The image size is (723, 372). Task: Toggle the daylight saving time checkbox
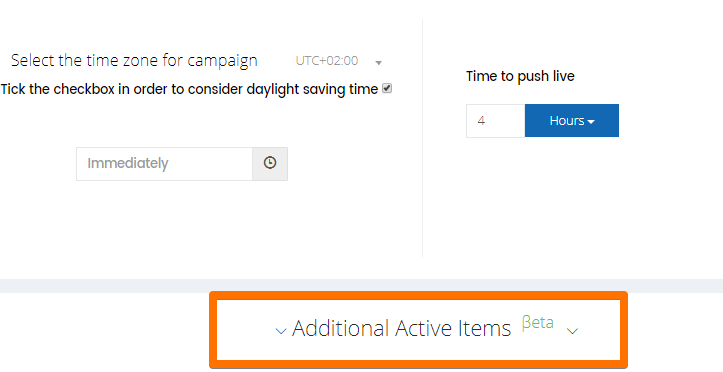coord(387,88)
